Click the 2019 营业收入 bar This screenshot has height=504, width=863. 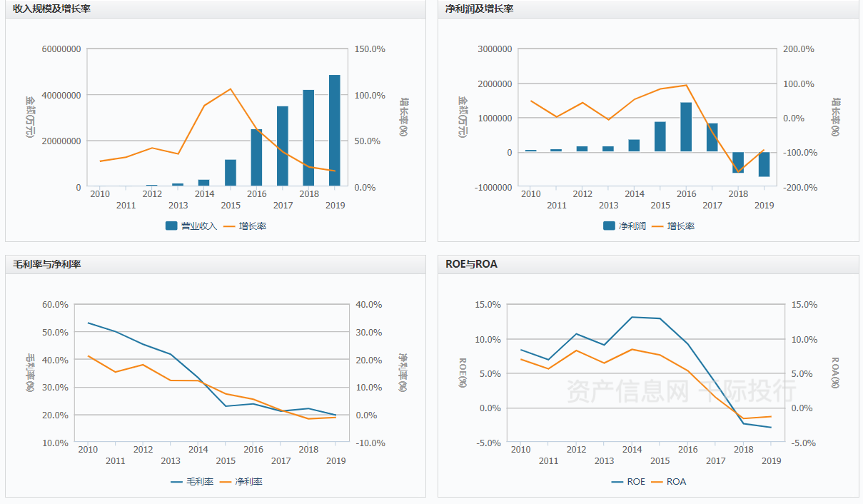(335, 131)
